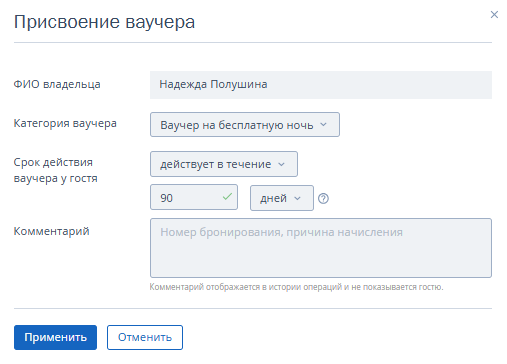
Task: Open the voucher category dropdown
Action: point(245,125)
